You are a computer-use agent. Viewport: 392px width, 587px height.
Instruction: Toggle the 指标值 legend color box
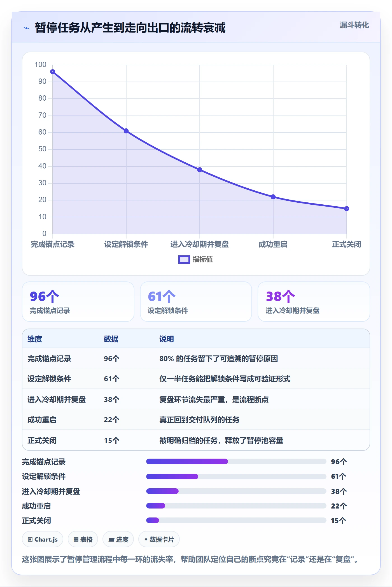(184, 260)
